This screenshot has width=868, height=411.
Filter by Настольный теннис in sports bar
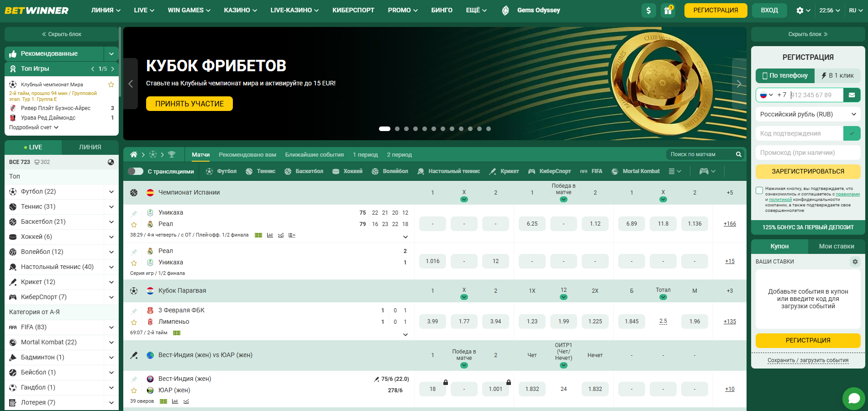[448, 171]
